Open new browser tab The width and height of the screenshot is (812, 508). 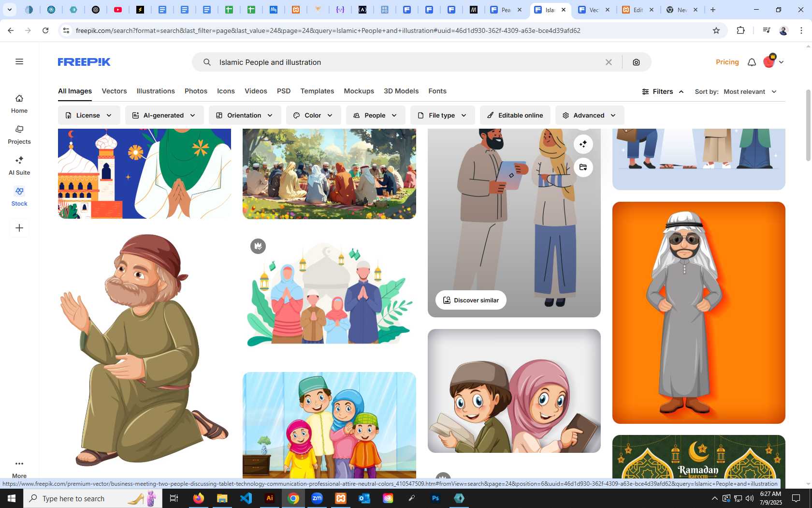(713, 10)
